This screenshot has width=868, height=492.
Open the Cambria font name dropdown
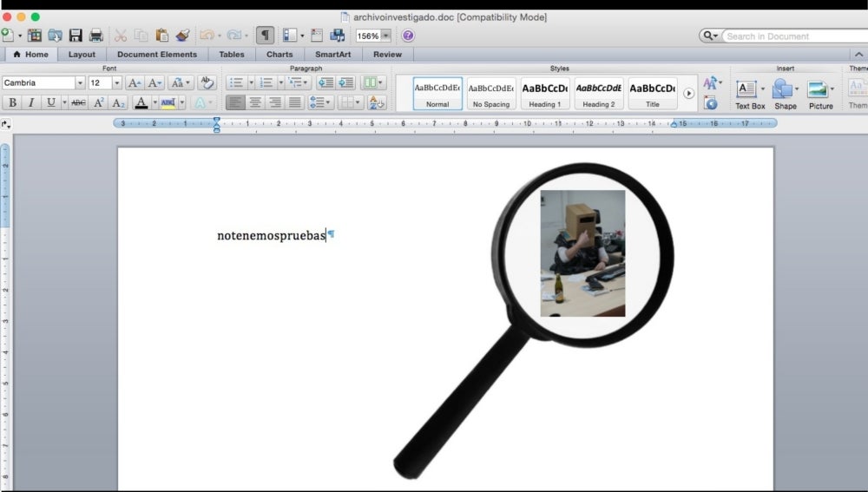(80, 83)
